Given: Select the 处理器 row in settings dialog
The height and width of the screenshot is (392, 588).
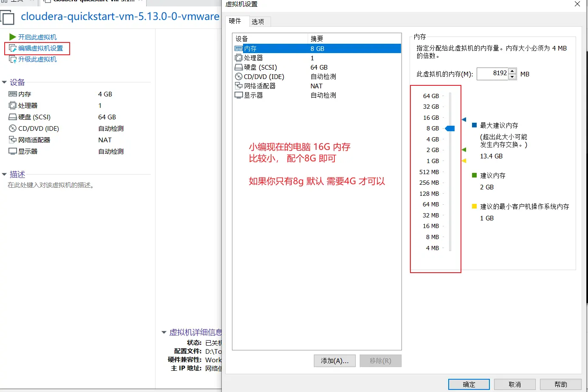Looking at the screenshot, I should [317, 58].
